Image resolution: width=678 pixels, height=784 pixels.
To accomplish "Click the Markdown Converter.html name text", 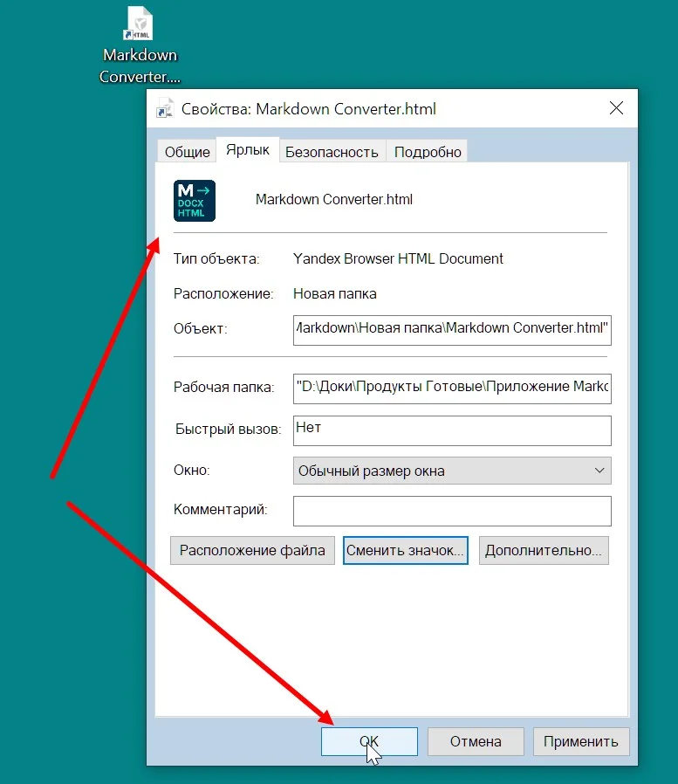I will click(333, 200).
